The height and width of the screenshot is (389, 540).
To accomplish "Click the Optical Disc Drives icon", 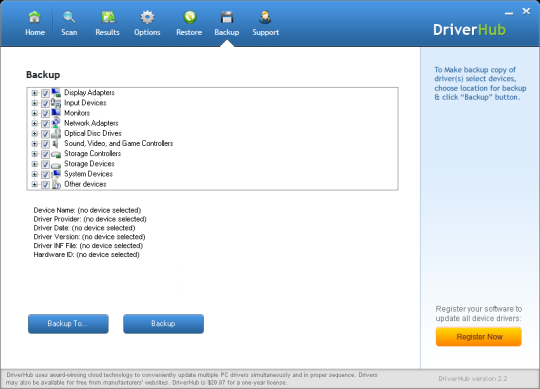I will [x=56, y=134].
